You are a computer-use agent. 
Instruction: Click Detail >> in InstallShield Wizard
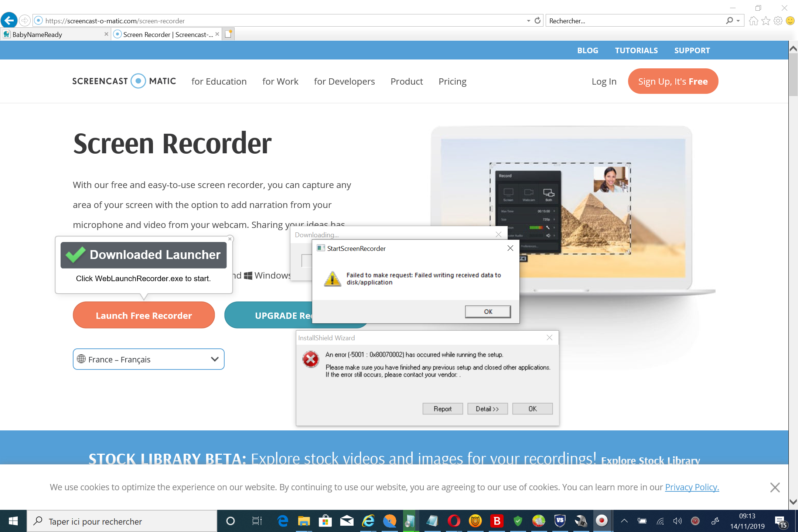(487, 409)
